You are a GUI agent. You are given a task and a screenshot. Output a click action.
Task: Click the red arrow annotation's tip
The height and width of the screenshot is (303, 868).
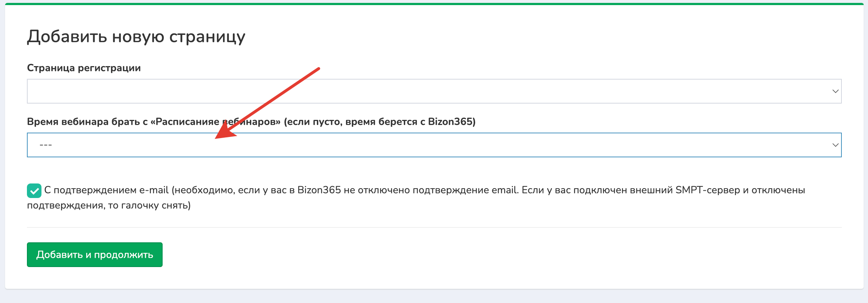click(x=217, y=137)
